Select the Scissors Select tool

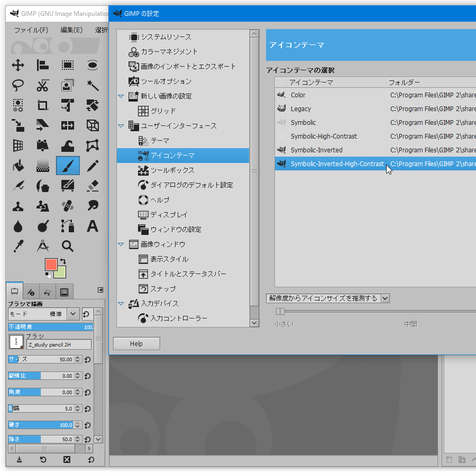[42, 86]
